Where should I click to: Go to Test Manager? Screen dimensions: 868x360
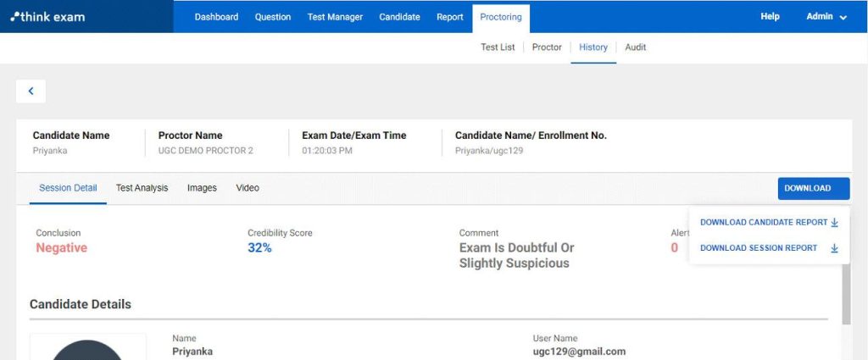pyautogui.click(x=335, y=17)
